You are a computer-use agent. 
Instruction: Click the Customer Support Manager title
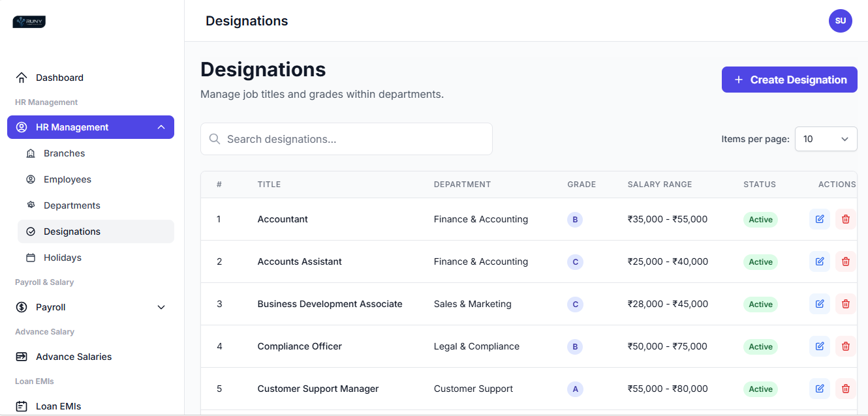pos(318,389)
